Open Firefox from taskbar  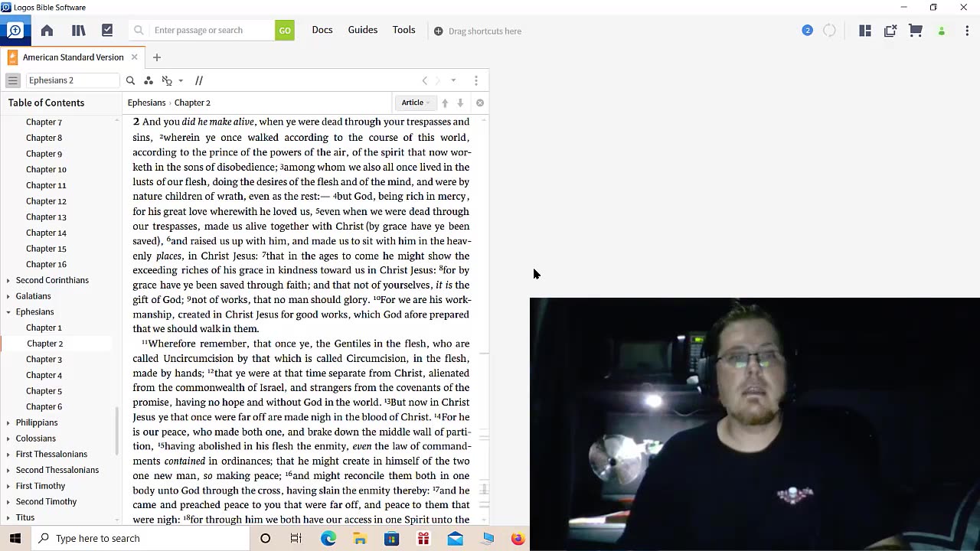coord(518,539)
